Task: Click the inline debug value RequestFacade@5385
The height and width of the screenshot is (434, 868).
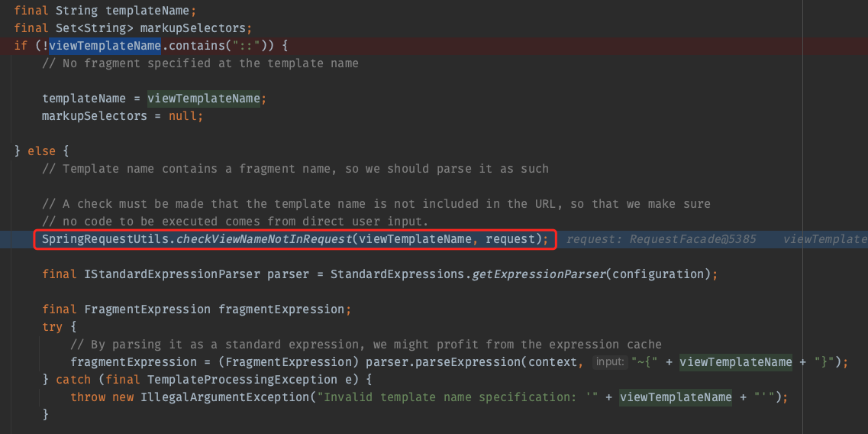Action: point(693,239)
